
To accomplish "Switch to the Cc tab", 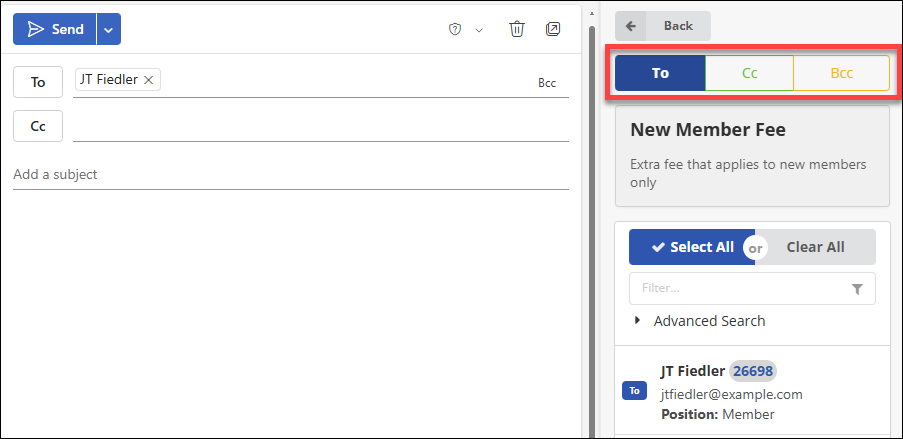I will 749,73.
